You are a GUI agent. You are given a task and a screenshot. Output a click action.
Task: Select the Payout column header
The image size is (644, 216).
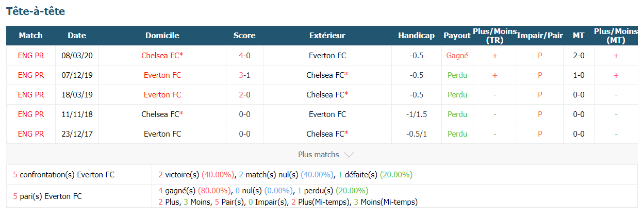click(x=457, y=36)
